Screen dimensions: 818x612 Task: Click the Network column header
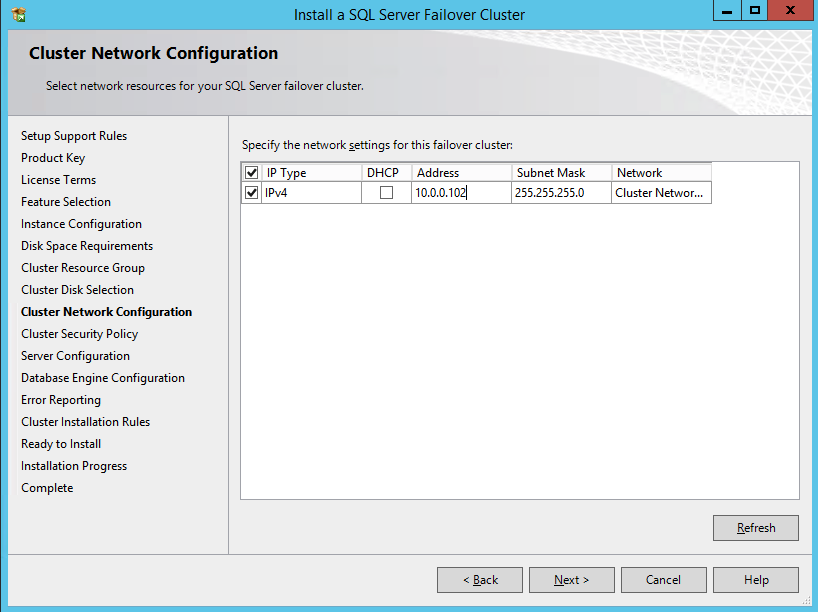click(x=660, y=173)
